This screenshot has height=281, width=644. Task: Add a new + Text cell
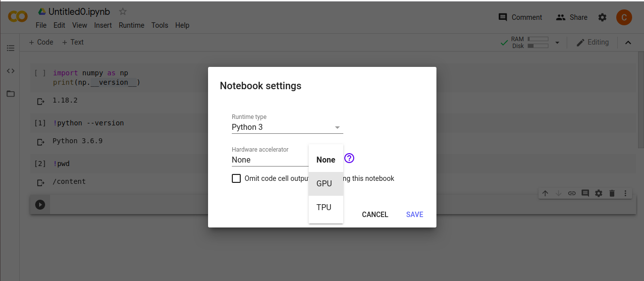coord(73,42)
